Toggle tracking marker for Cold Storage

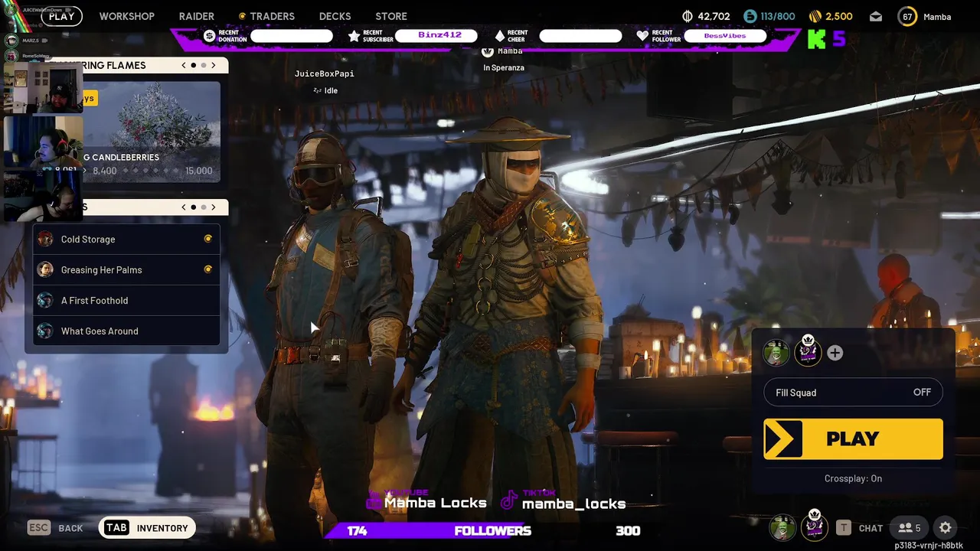click(207, 239)
